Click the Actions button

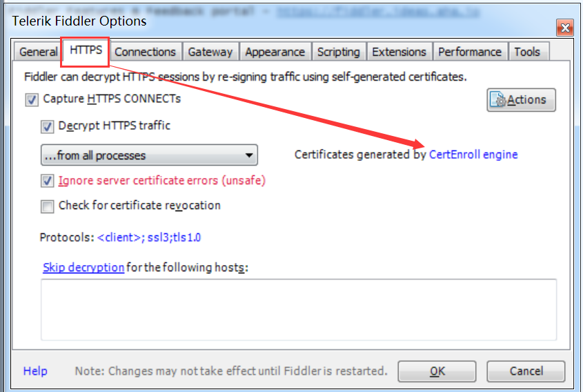click(x=522, y=99)
